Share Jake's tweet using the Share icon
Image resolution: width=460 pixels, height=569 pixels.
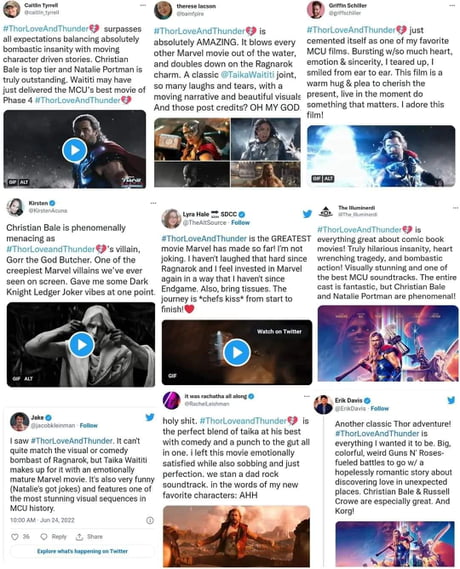[x=79, y=536]
